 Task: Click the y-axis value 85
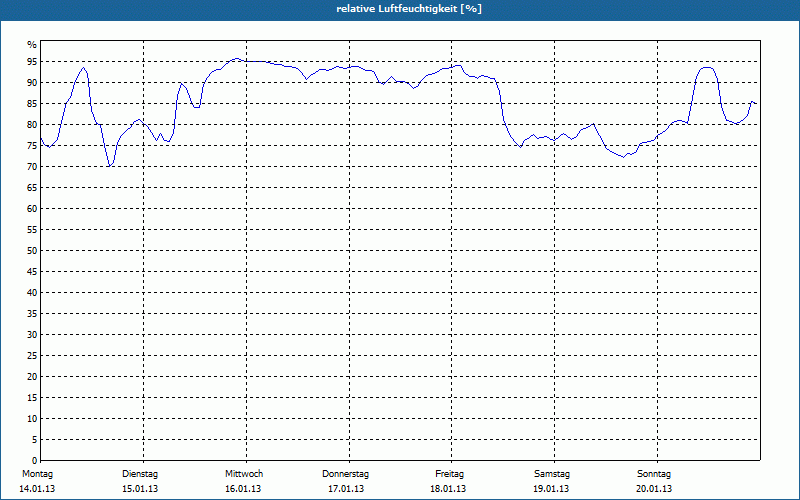click(x=32, y=104)
